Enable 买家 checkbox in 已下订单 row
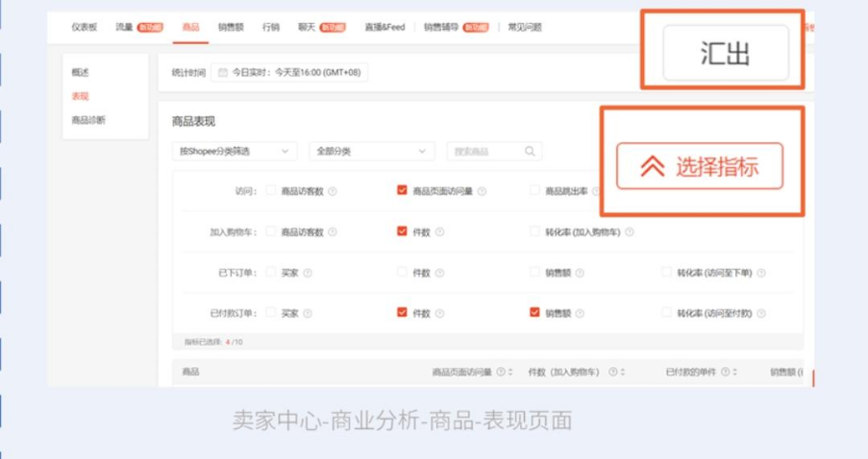This screenshot has width=868, height=459. (271, 272)
